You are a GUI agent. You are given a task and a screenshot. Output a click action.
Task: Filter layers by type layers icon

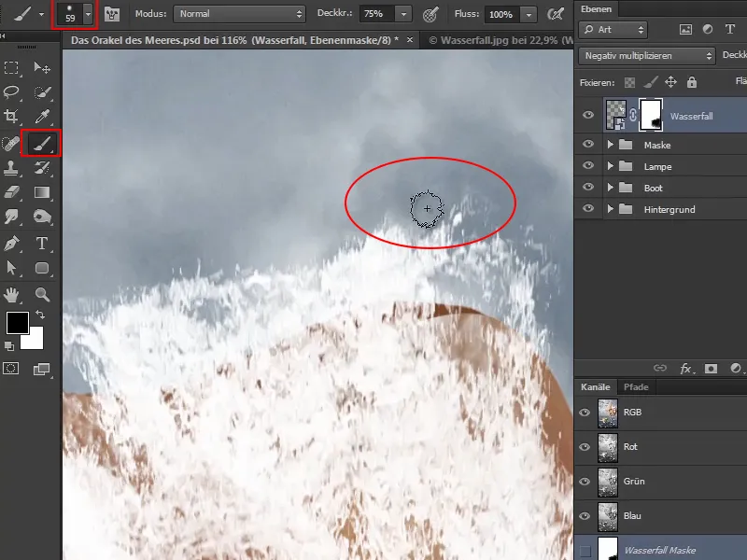[730, 30]
